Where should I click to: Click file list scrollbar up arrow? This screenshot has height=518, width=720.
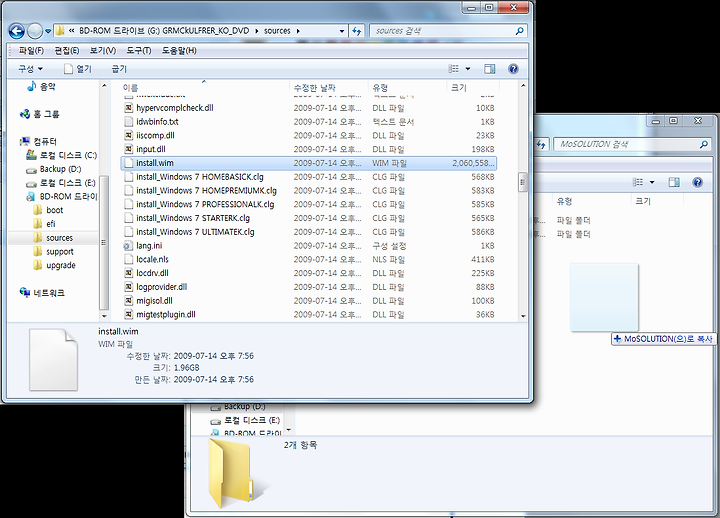point(523,86)
